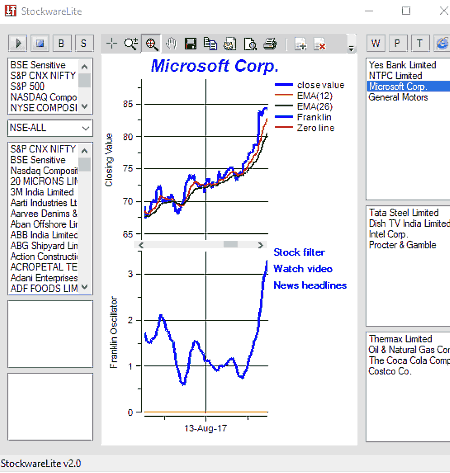The width and height of the screenshot is (450, 473).
Task: Toggle the zoom-in magnifier with crosshair tool
Action: click(x=151, y=44)
